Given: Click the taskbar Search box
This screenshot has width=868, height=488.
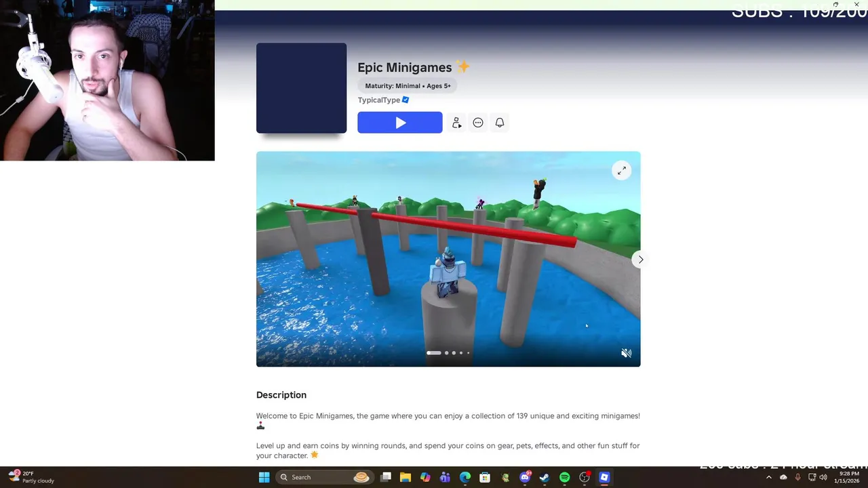Looking at the screenshot, I should pyautogui.click(x=324, y=477).
